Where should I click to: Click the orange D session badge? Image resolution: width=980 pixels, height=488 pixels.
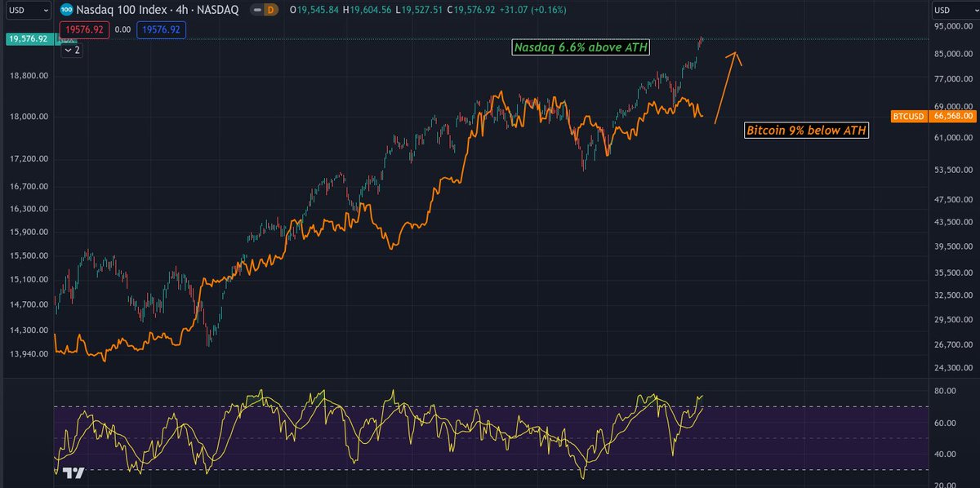tap(270, 11)
